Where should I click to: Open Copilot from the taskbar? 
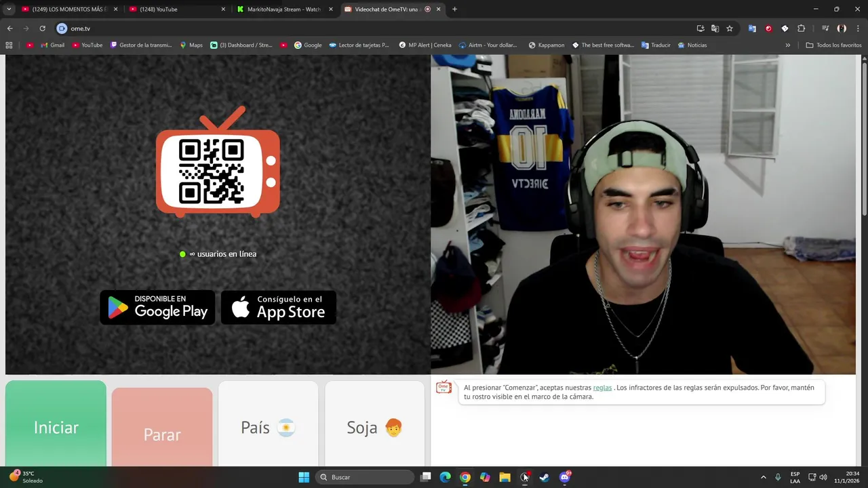coord(484,477)
